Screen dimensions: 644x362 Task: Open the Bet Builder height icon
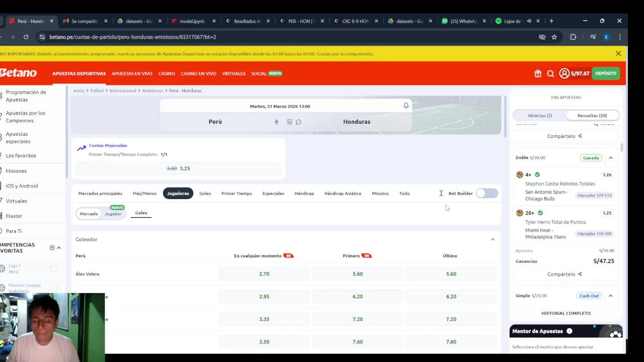(x=441, y=193)
